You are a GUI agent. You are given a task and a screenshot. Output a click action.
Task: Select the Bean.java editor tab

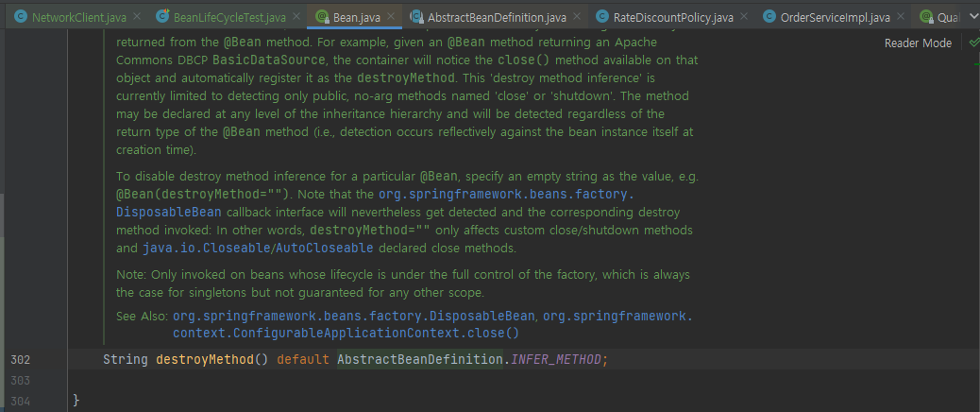tap(356, 17)
